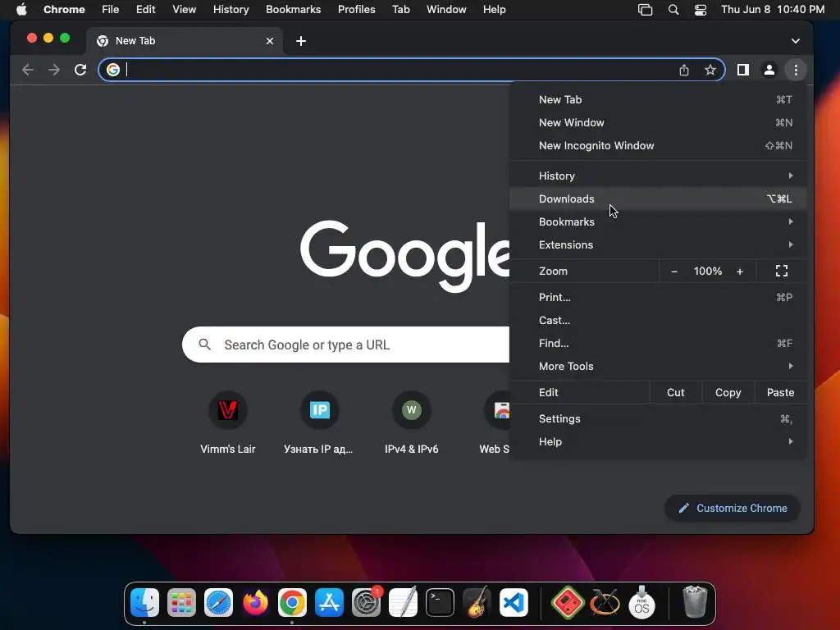The image size is (840, 630).
Task: Open System Settings from the dock
Action: (x=367, y=603)
